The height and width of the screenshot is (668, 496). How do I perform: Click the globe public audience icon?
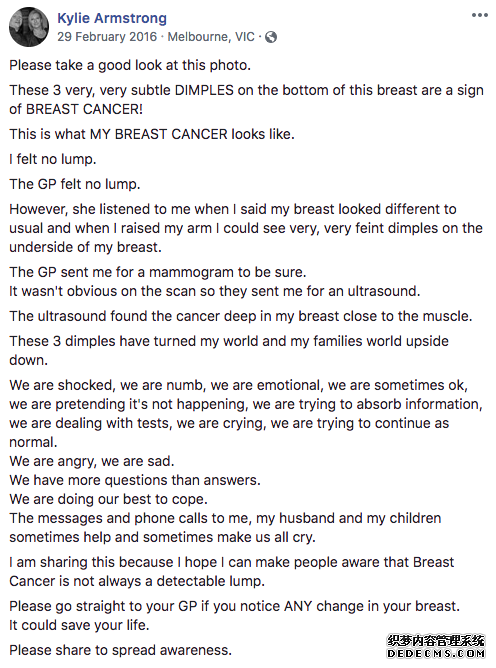(271, 37)
